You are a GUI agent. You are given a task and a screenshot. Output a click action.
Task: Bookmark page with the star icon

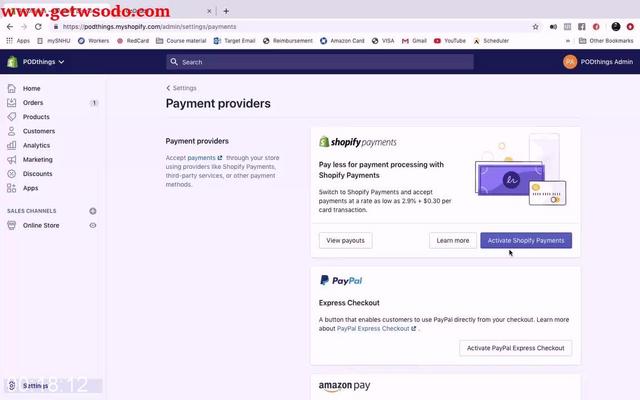536,27
